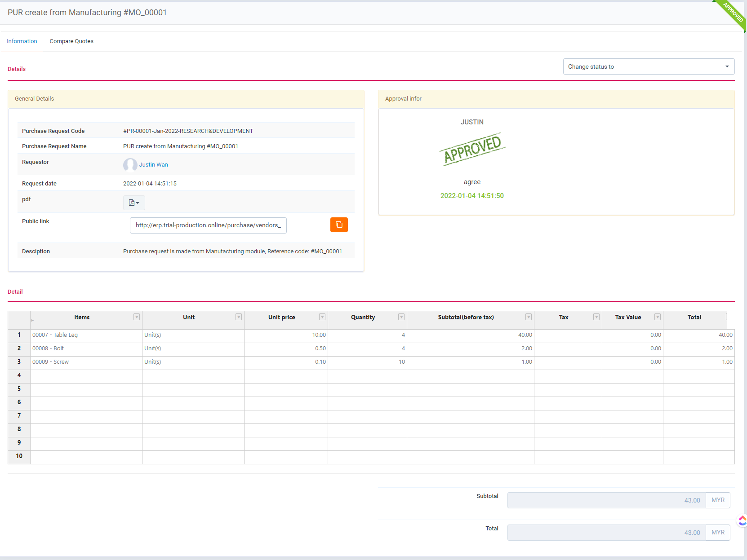Click the MYR button next to Subtotal
This screenshot has height=560, width=747.
click(x=718, y=500)
